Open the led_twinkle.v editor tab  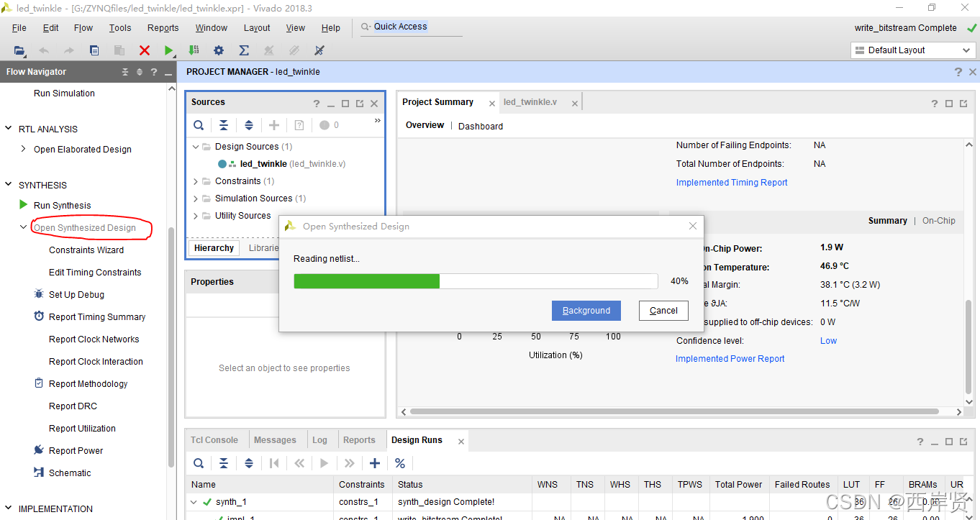pos(530,102)
